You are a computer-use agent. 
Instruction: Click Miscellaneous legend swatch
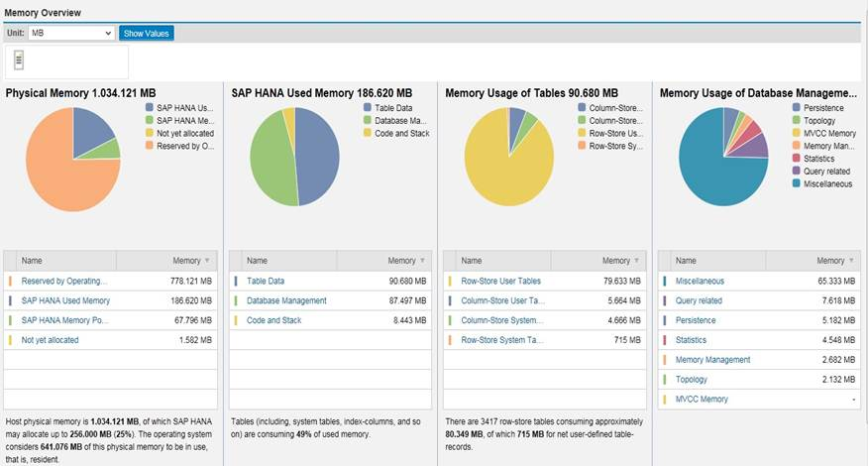pos(796,184)
